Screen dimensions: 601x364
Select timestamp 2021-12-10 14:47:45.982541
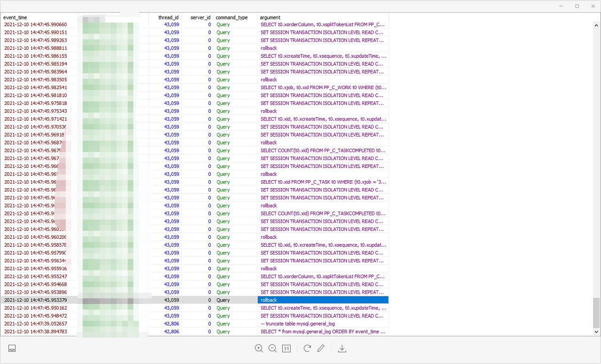coord(36,87)
